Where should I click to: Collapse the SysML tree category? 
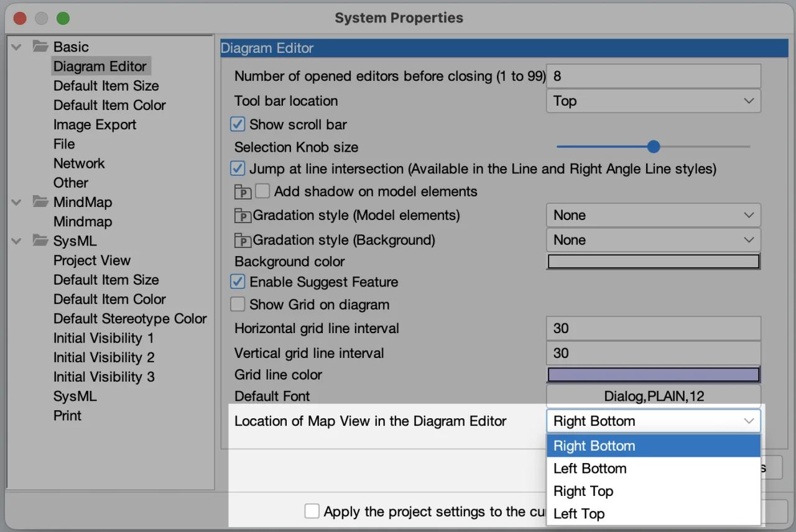(17, 241)
